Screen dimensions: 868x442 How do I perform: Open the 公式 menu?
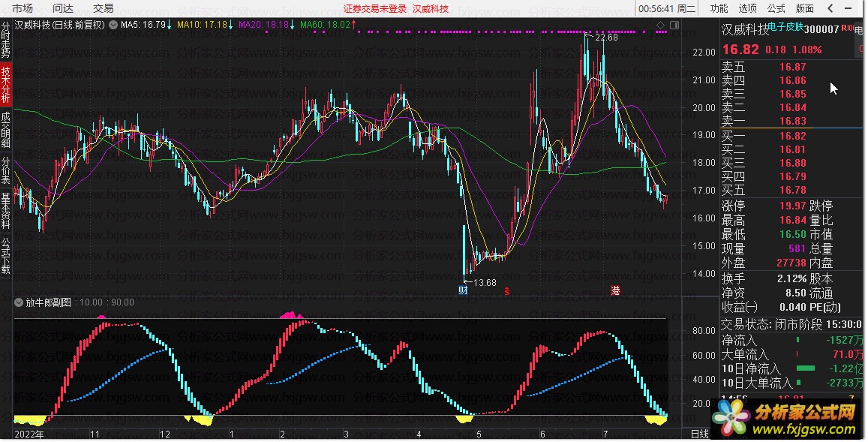click(x=776, y=8)
